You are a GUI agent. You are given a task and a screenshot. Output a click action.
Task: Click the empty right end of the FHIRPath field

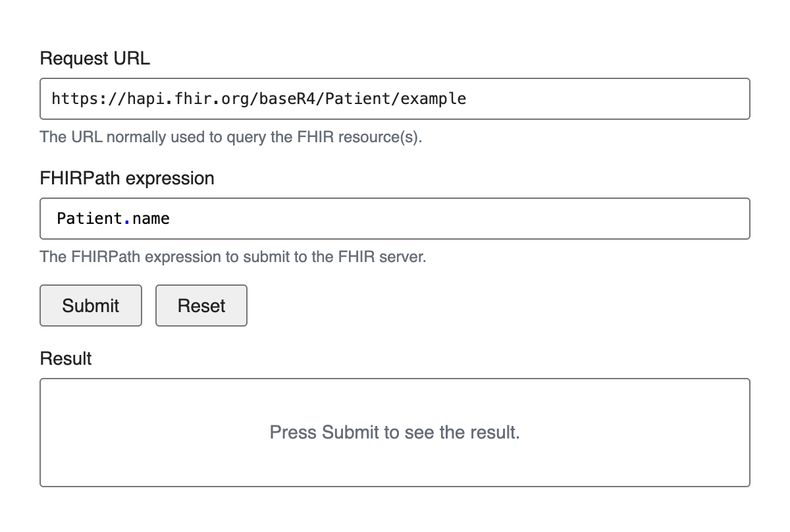click(x=724, y=219)
